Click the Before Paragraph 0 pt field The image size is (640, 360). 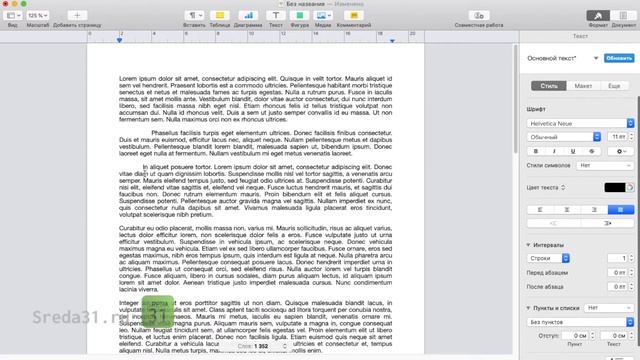[617, 272]
